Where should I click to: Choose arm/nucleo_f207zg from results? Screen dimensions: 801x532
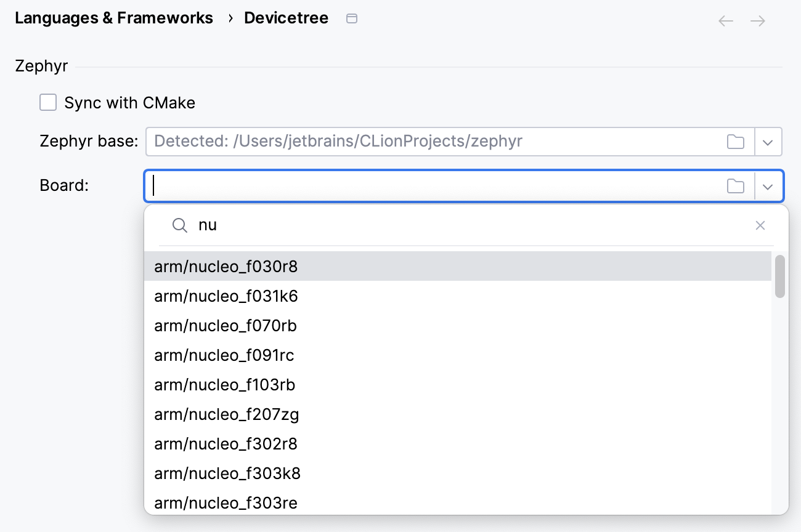(227, 414)
